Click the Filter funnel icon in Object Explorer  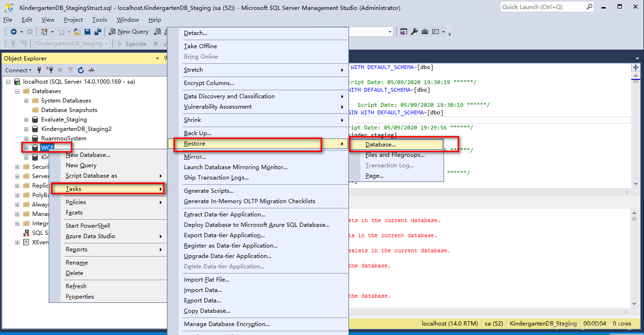tap(70, 70)
